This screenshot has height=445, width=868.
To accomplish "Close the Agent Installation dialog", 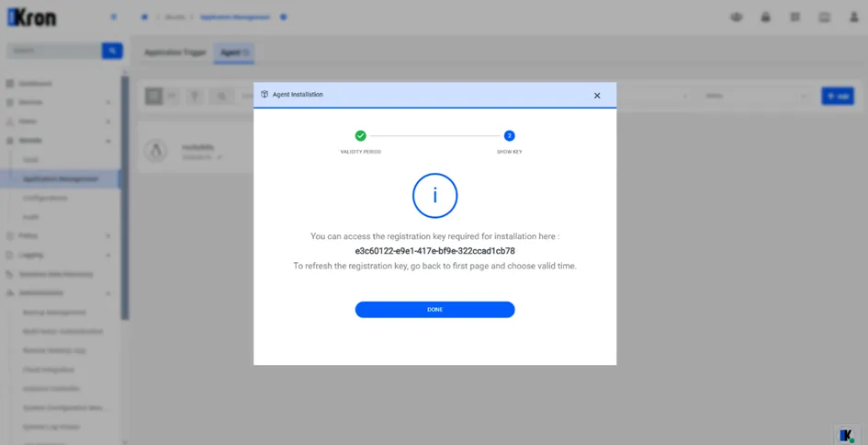I will pos(597,96).
